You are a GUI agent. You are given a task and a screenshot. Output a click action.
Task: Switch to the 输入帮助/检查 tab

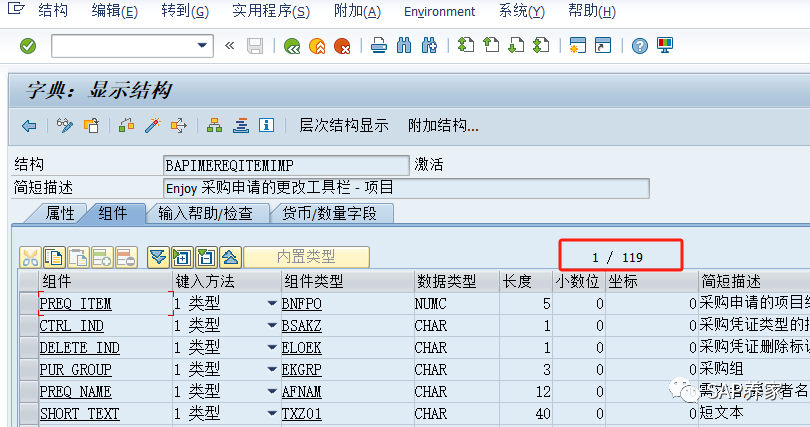pyautogui.click(x=206, y=213)
